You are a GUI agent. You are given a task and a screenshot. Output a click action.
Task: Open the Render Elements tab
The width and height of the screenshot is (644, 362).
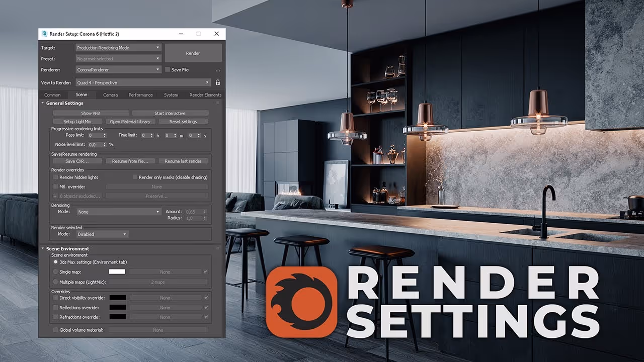point(205,95)
